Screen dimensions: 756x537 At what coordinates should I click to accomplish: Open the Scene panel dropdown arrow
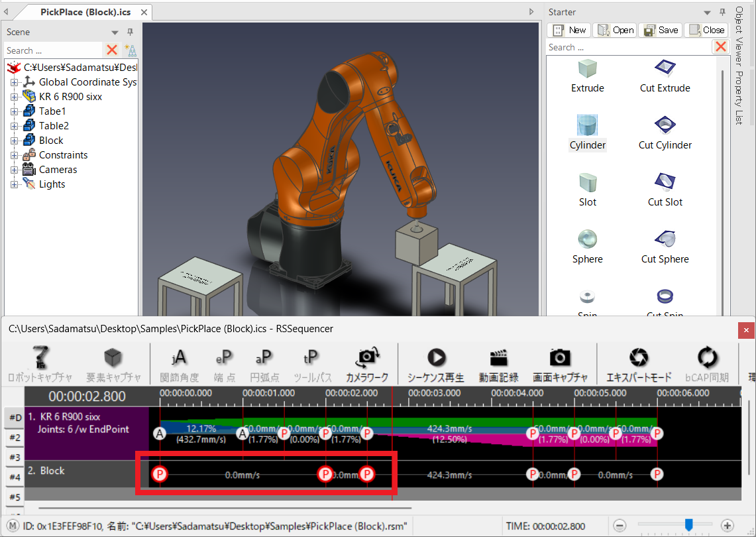115,32
